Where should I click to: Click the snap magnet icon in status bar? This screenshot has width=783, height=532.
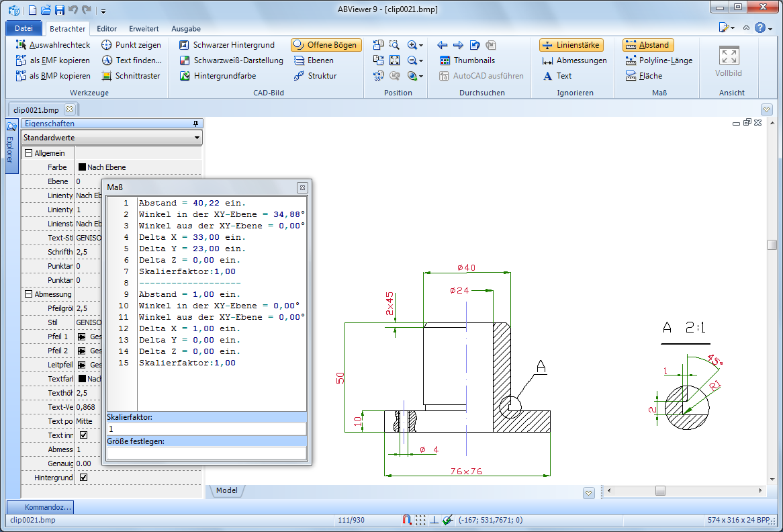(x=407, y=520)
